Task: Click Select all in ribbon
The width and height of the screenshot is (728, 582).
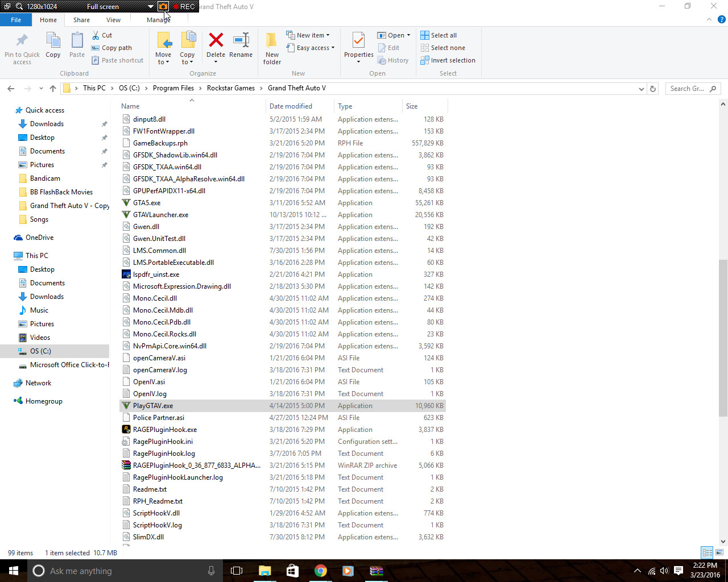Action: tap(439, 35)
